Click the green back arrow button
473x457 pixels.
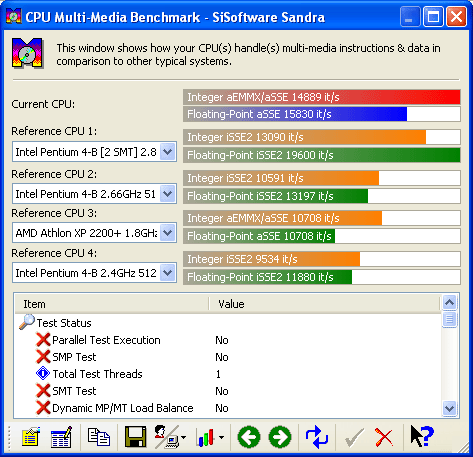(249, 437)
